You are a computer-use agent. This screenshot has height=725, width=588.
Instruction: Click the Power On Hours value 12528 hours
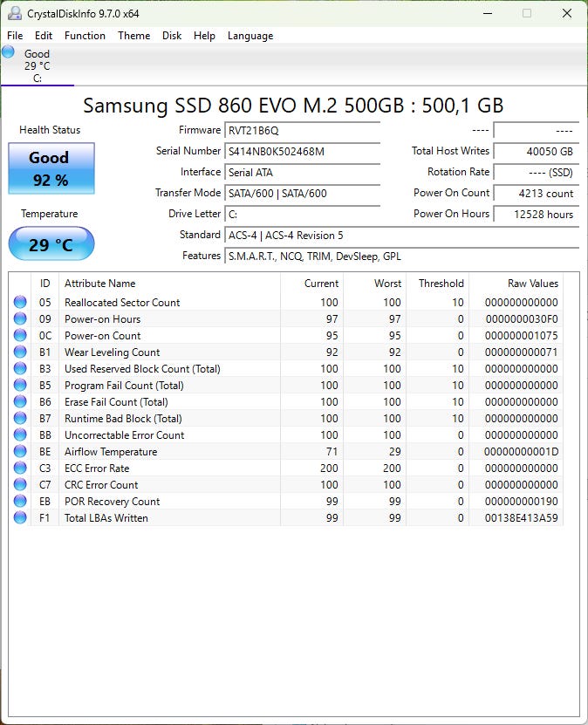537,214
